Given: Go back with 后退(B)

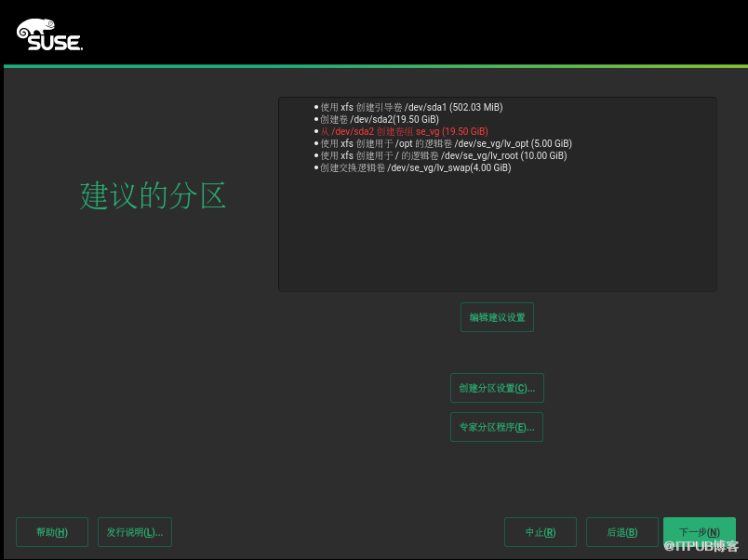Looking at the screenshot, I should click(x=622, y=532).
